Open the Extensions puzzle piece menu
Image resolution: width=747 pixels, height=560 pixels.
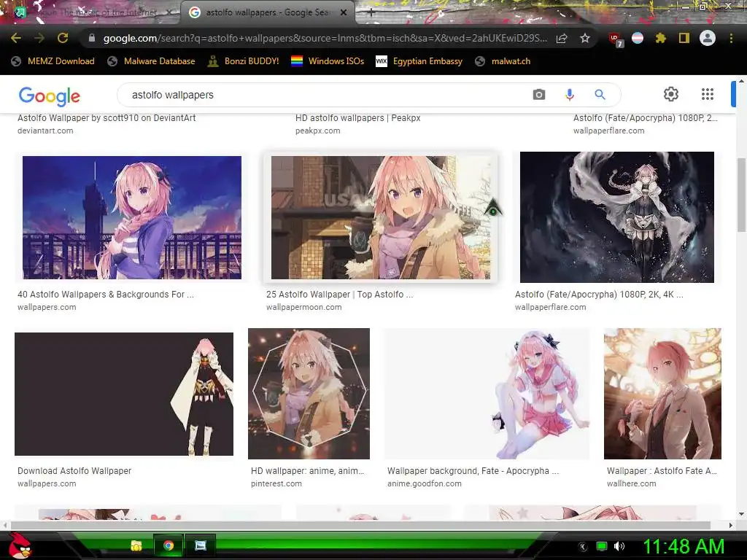click(660, 38)
